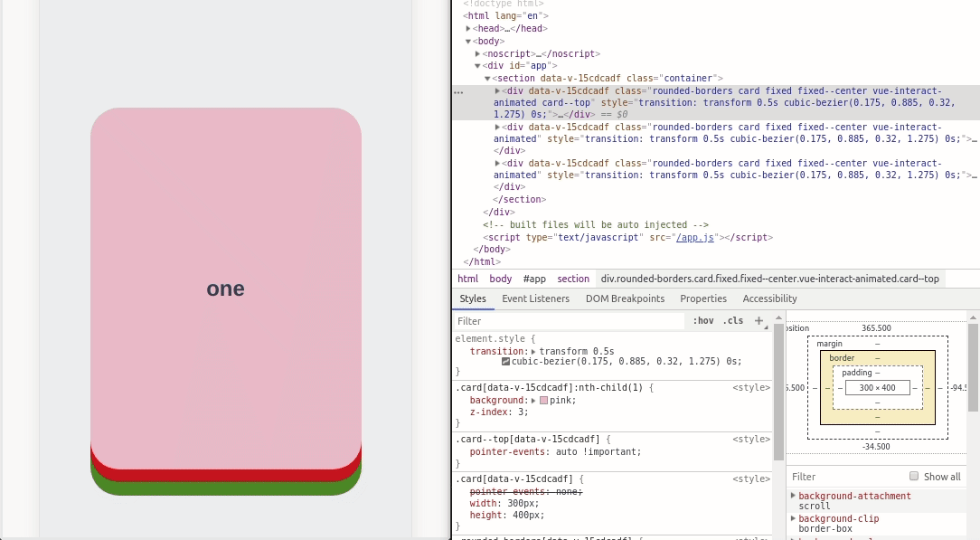Select html in the breadcrumb
This screenshot has width=980, height=540.
point(467,279)
